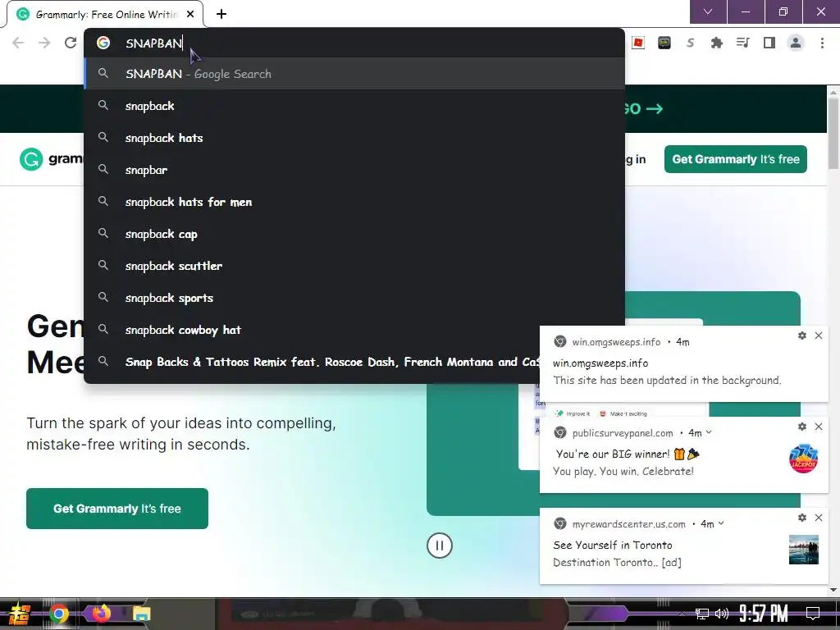840x630 pixels.
Task: Click the large Get Grammarly button below the tagline
Action: click(117, 509)
